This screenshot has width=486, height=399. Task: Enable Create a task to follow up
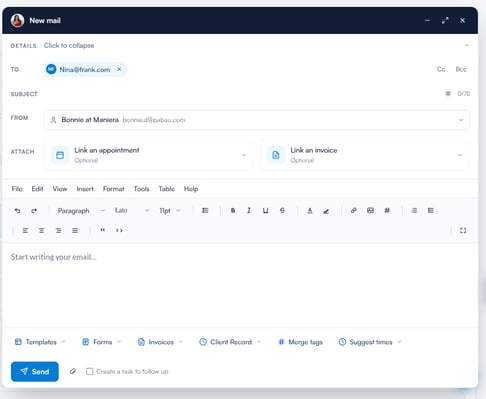pyautogui.click(x=89, y=371)
